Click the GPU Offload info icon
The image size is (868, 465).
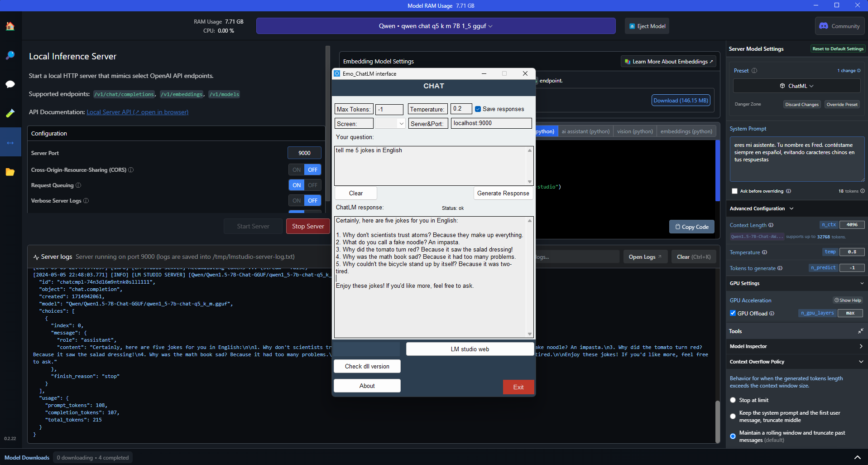pyautogui.click(x=772, y=314)
